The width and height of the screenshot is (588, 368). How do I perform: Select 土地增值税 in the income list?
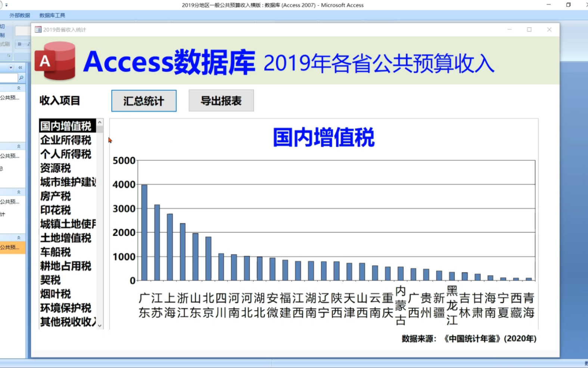coord(68,238)
